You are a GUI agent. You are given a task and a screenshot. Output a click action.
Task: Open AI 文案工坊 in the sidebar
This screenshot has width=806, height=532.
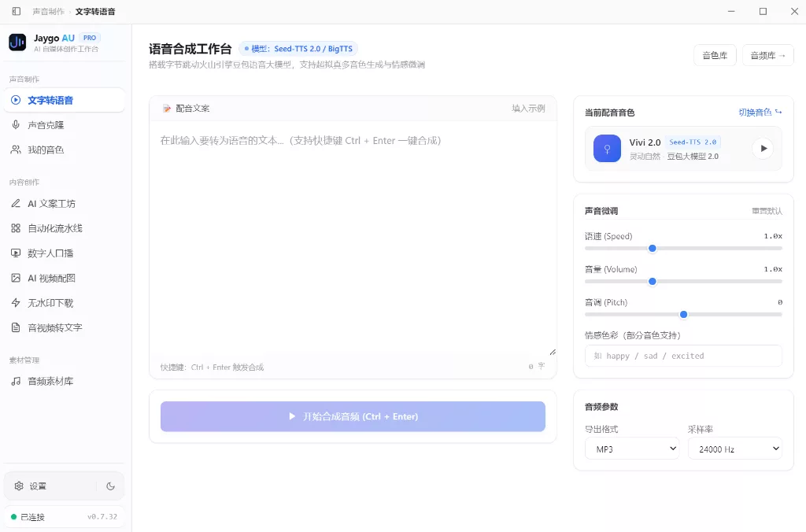click(65, 204)
